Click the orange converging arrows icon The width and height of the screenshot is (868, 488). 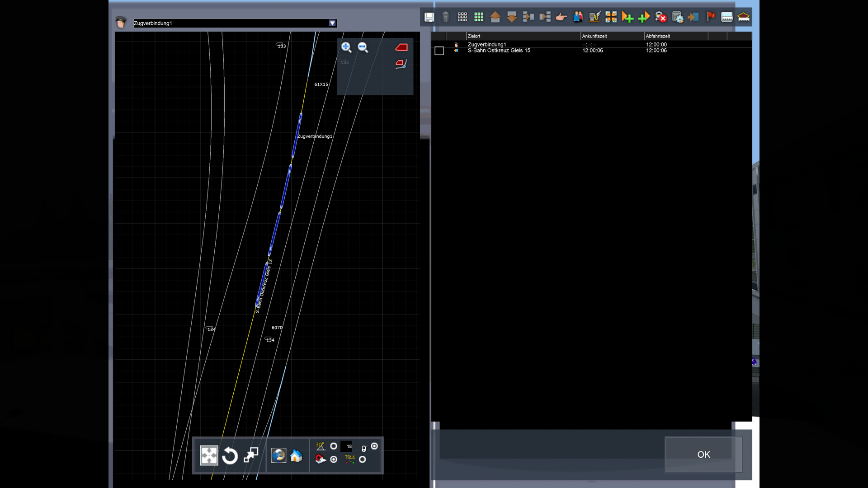pos(611,17)
